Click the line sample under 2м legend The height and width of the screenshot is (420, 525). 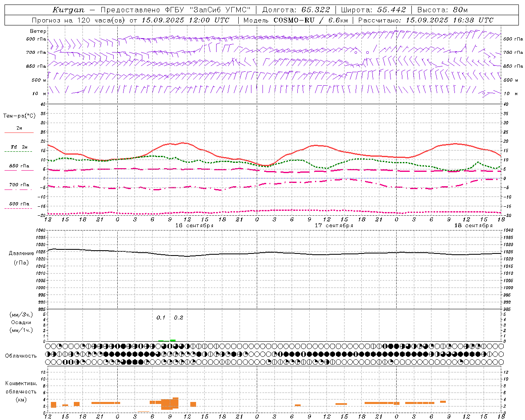[19, 133]
